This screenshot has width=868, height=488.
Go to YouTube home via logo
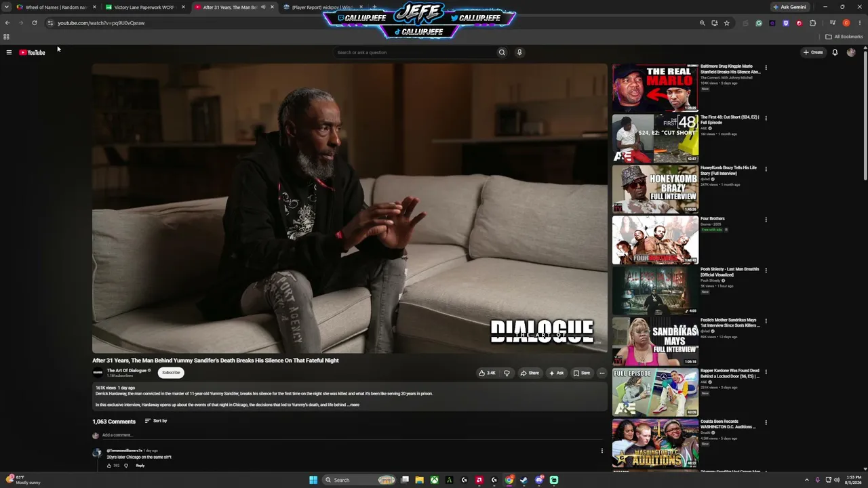click(x=32, y=52)
